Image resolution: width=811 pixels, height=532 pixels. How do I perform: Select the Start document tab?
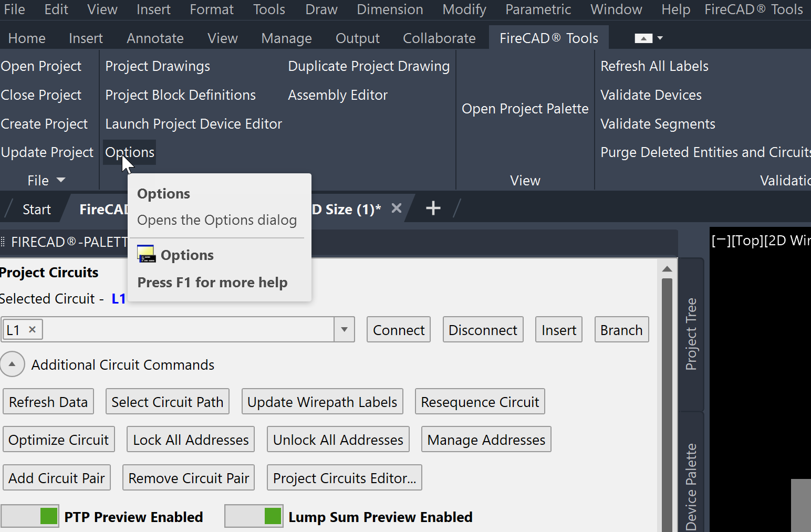tap(37, 209)
